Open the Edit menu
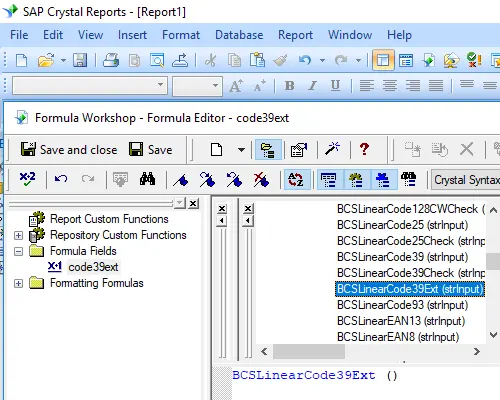The width and height of the screenshot is (500, 400). pyautogui.click(x=53, y=35)
